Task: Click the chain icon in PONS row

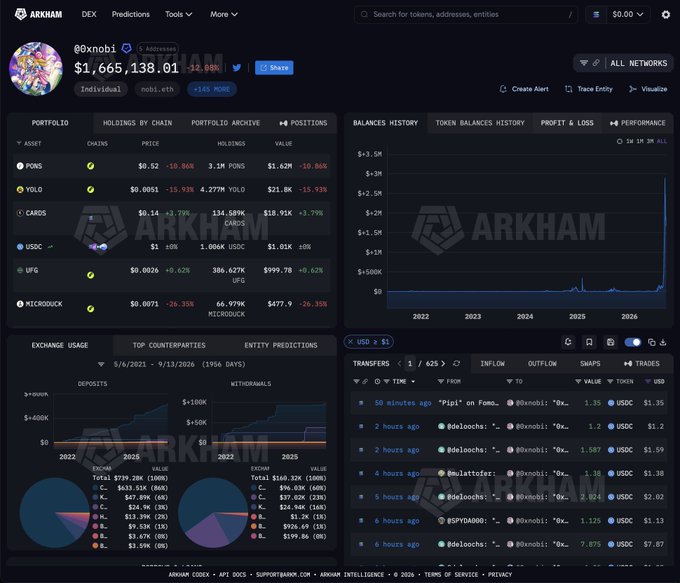Action: 91,166
